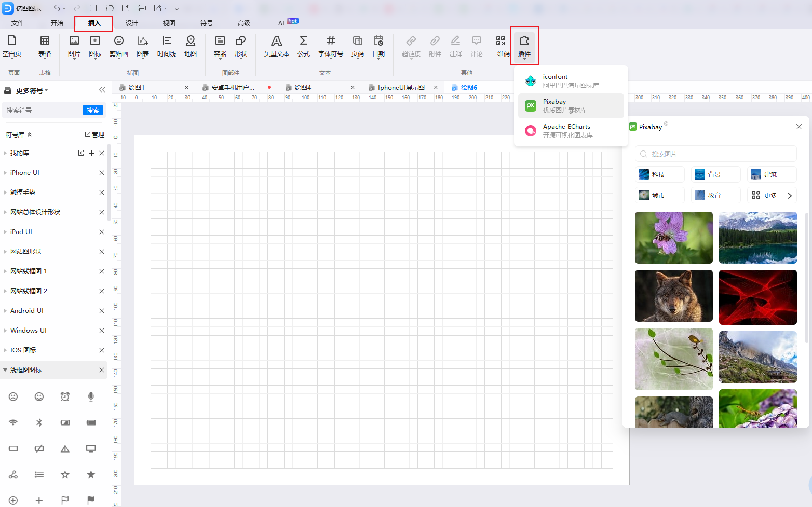Image resolution: width=812 pixels, height=507 pixels.
Task: Close the Pixabay panel
Action: (799, 127)
